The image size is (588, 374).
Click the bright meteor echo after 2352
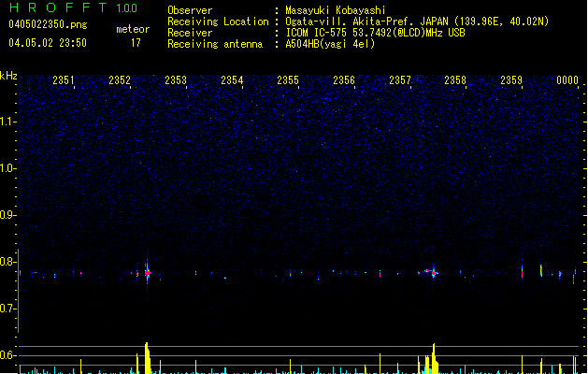147,273
